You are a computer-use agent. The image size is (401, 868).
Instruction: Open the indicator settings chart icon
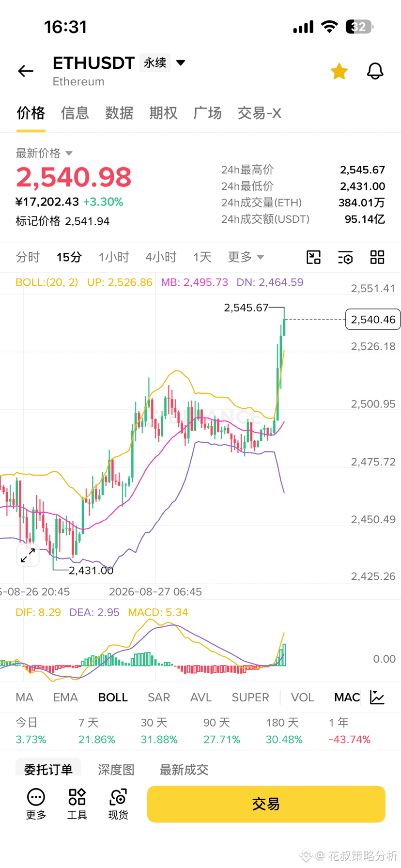point(377,697)
